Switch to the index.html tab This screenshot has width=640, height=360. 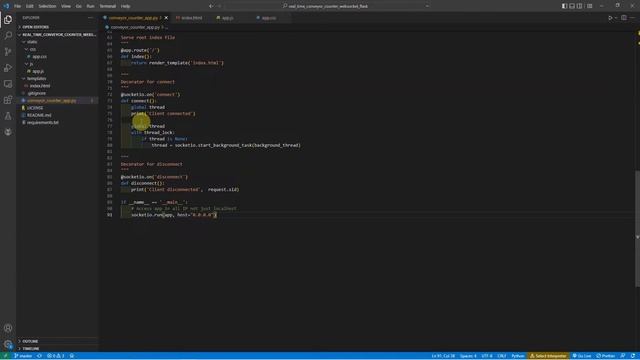point(189,18)
